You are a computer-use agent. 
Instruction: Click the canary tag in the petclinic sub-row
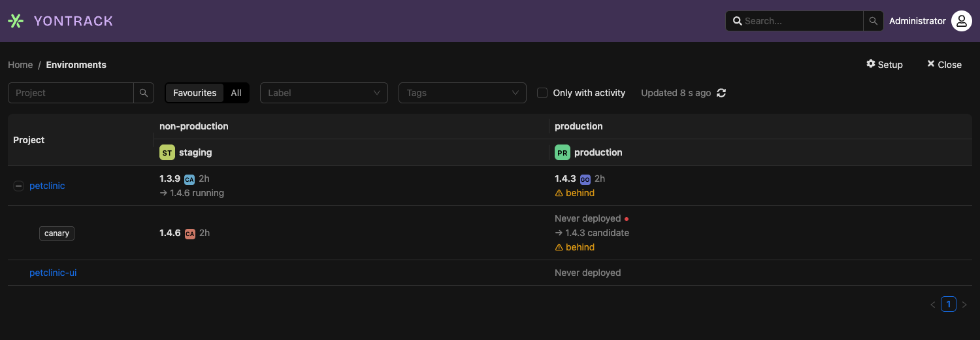pyautogui.click(x=57, y=233)
